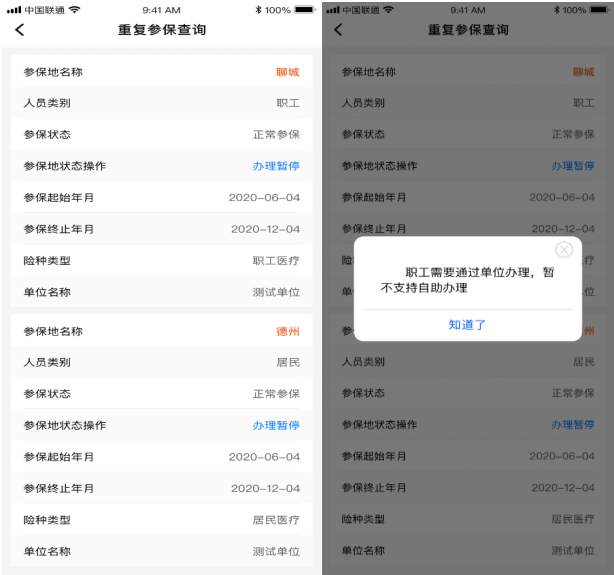Select the orange 德州 value on the left screen

click(x=287, y=331)
